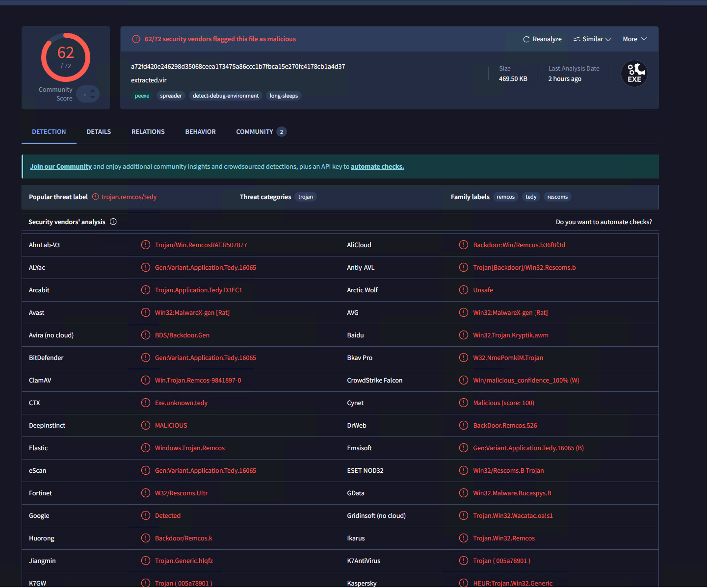The image size is (707, 588).
Task: Open the Community tab
Action: (261, 132)
